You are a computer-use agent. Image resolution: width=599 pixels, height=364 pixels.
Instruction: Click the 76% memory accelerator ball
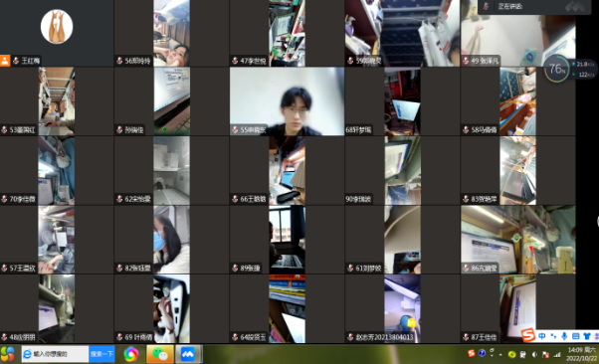(556, 69)
